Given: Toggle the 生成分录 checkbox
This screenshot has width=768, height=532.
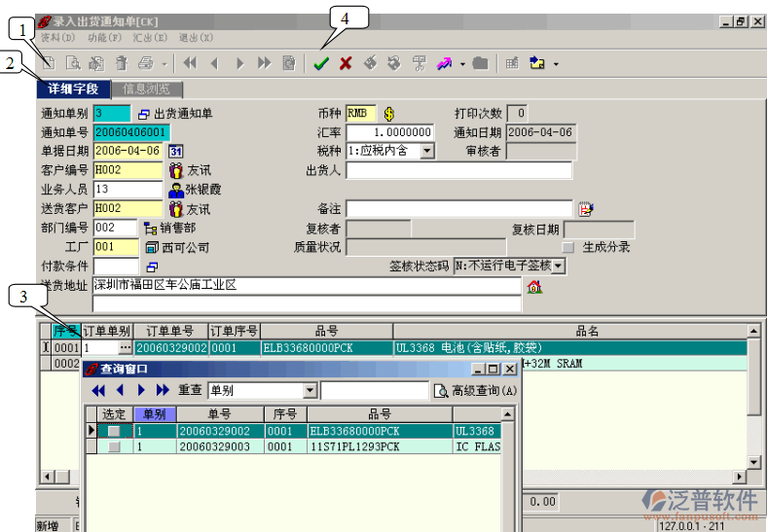Looking at the screenshot, I should coord(568,247).
